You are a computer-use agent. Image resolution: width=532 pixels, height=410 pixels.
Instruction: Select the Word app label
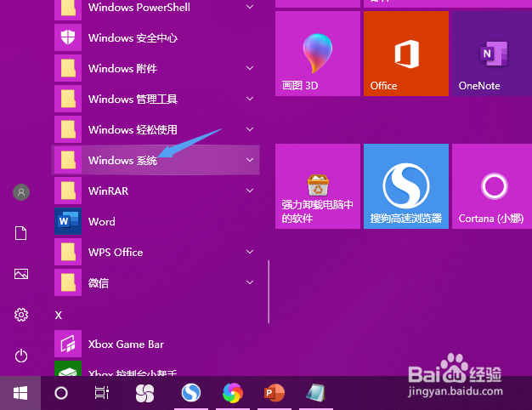(x=102, y=221)
